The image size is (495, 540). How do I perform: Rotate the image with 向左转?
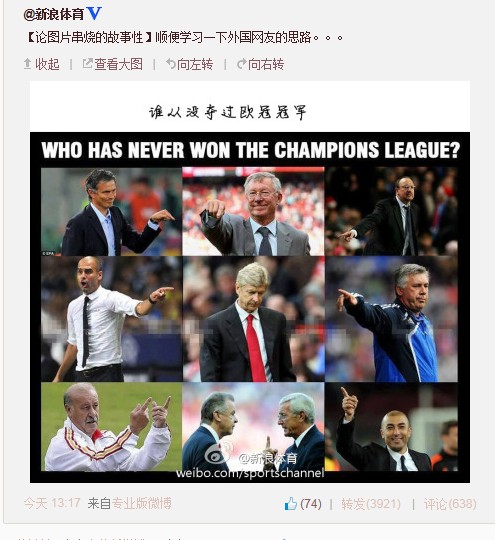point(195,64)
